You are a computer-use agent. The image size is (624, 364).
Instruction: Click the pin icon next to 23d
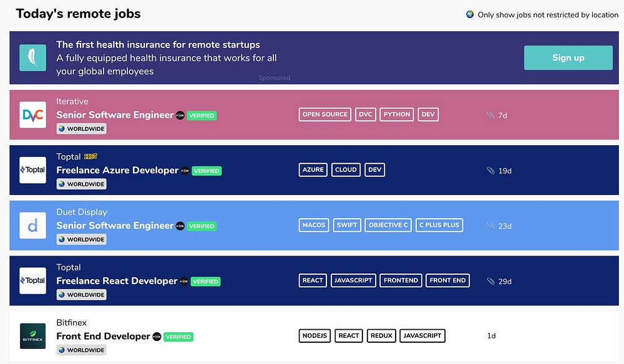(490, 226)
